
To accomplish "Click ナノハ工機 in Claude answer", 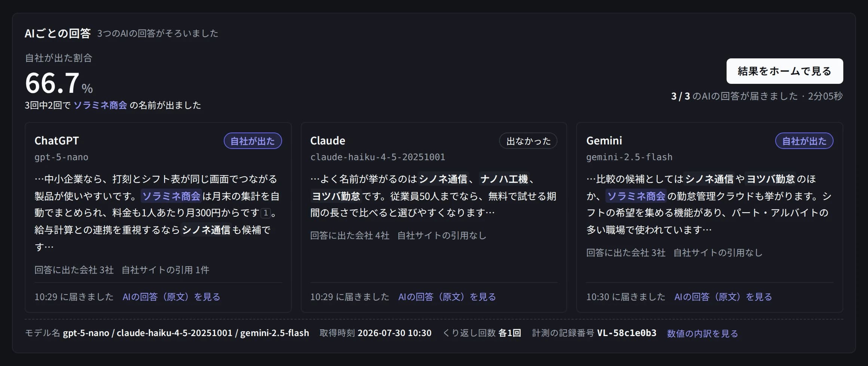I will click(x=504, y=179).
